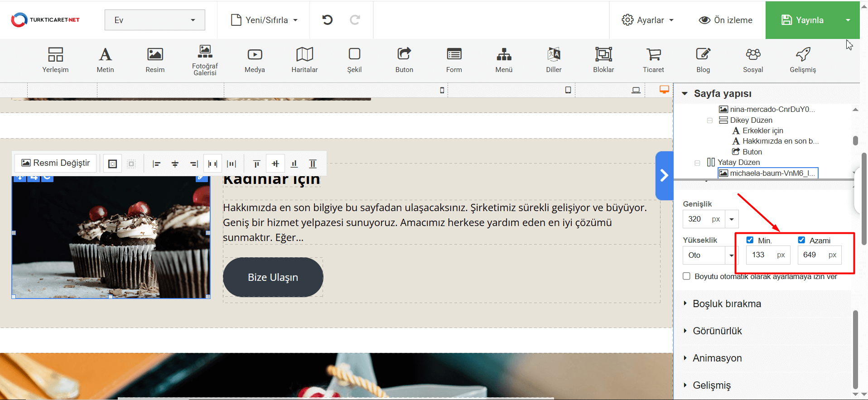Image resolution: width=868 pixels, height=400 pixels.
Task: Click align top edges icon
Action: [x=256, y=164]
